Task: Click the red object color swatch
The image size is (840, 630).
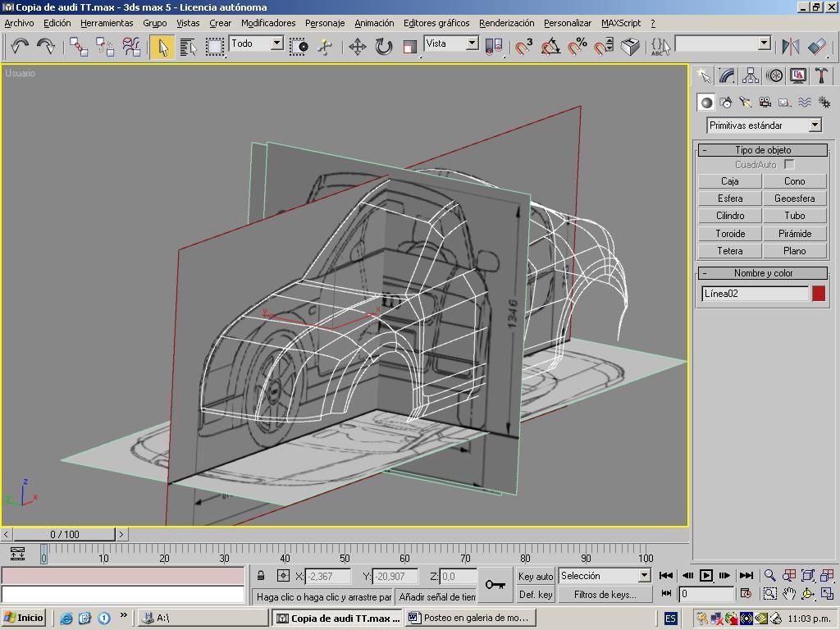Action: tap(818, 294)
